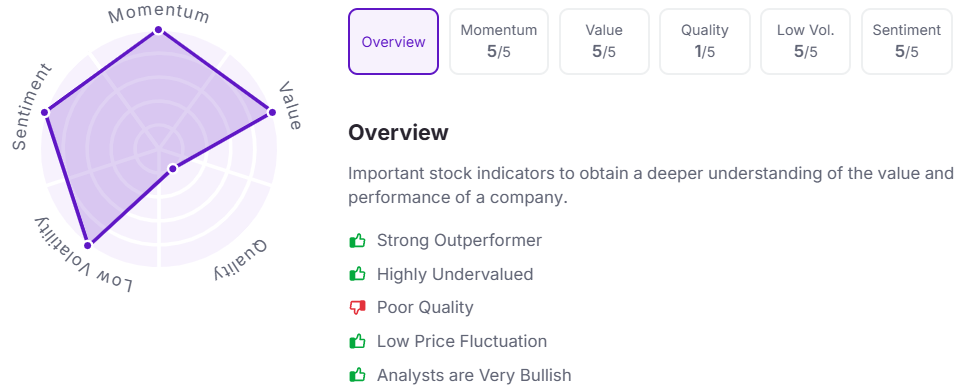Select the Low Vol. 5/5 tab
957x388 pixels.
tap(805, 41)
